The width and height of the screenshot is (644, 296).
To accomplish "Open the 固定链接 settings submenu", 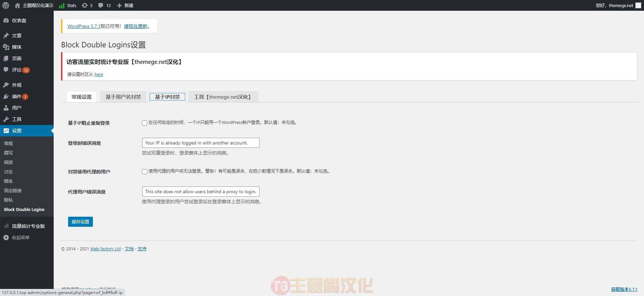I will click(13, 191).
